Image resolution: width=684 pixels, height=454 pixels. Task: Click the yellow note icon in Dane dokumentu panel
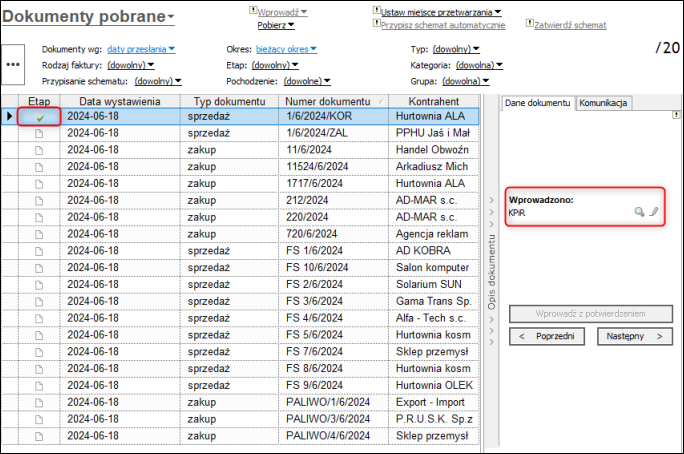click(676, 115)
